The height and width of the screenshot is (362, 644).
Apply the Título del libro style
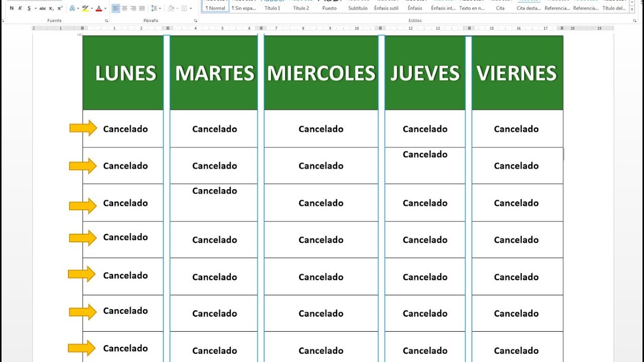614,6
